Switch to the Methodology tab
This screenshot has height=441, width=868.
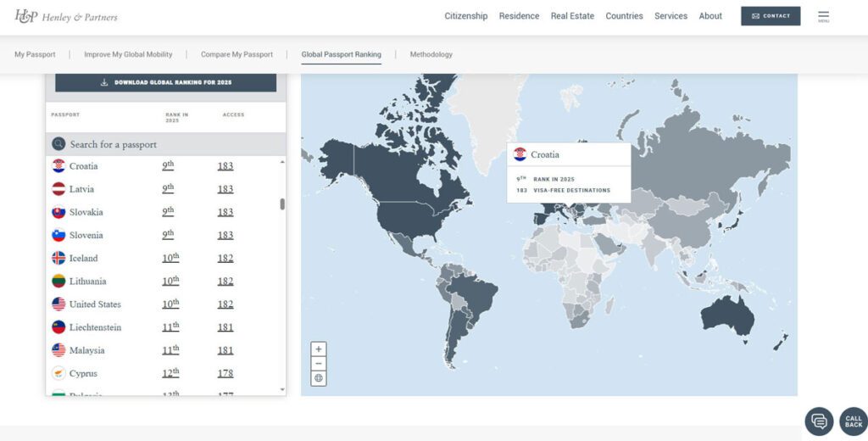pyautogui.click(x=431, y=54)
